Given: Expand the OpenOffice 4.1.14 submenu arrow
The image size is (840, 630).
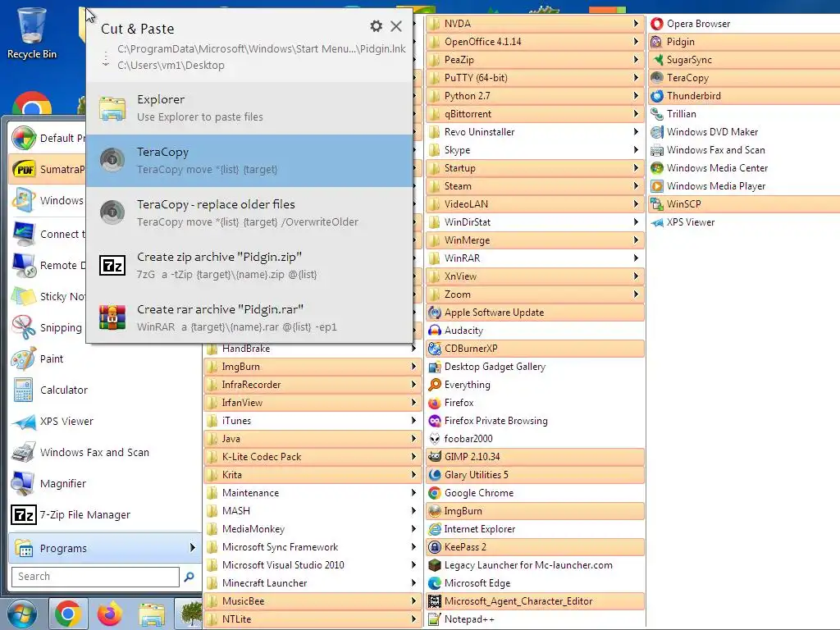Looking at the screenshot, I should (x=636, y=42).
